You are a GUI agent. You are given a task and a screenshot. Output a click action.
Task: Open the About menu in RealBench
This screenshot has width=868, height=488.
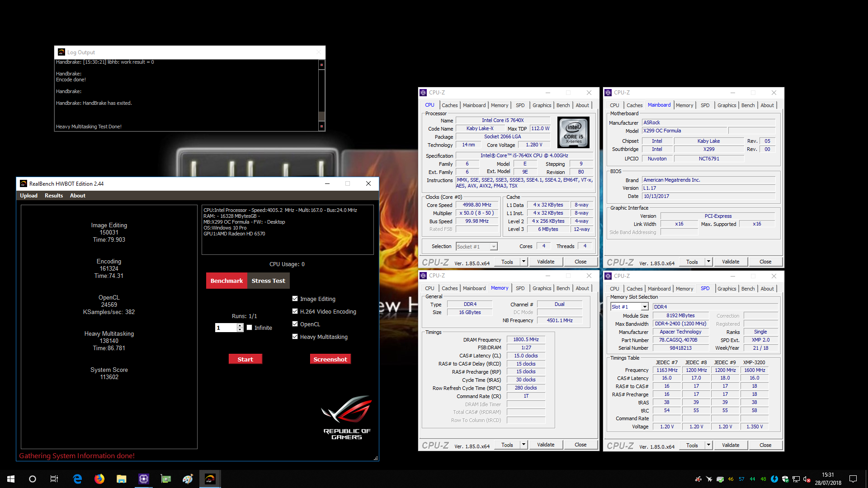(77, 196)
